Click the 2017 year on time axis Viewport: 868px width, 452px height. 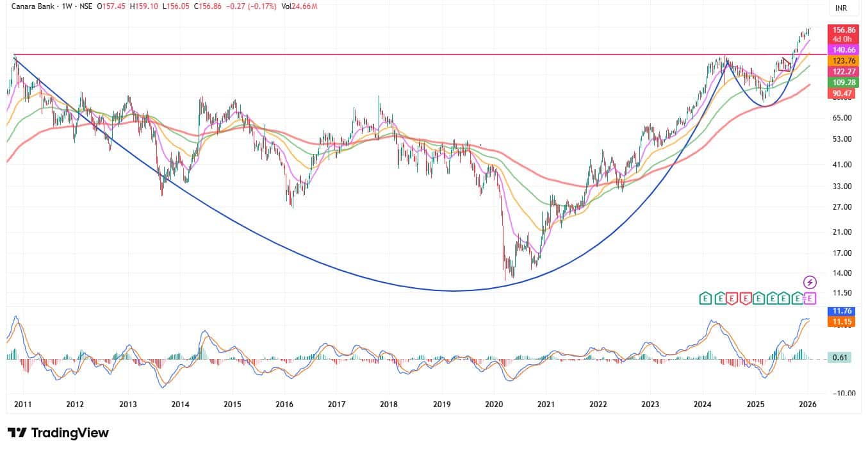pos(336,405)
